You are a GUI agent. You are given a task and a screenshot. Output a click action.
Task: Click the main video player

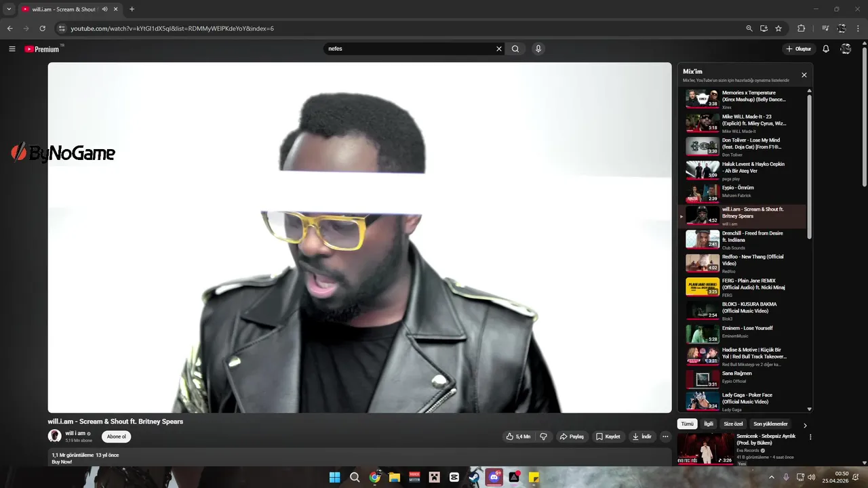click(x=359, y=237)
